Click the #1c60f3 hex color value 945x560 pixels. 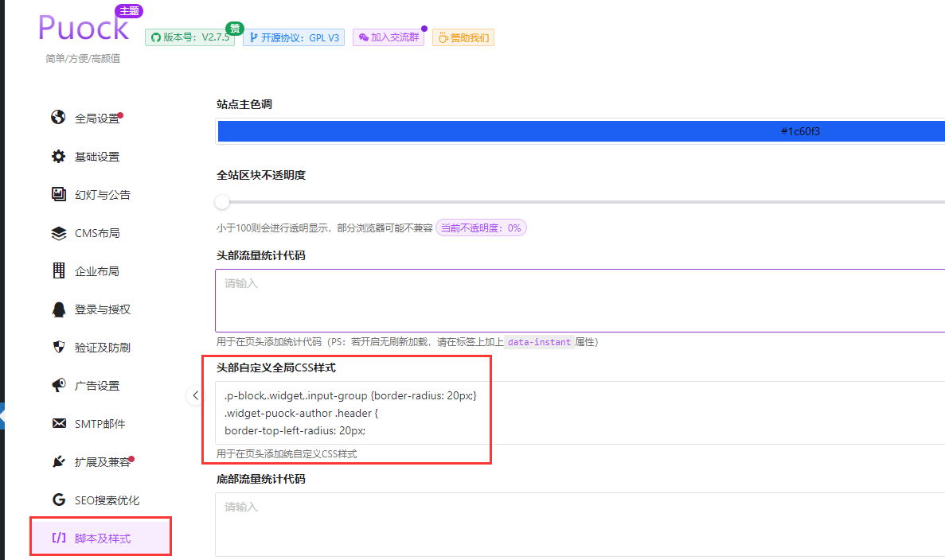click(x=800, y=131)
